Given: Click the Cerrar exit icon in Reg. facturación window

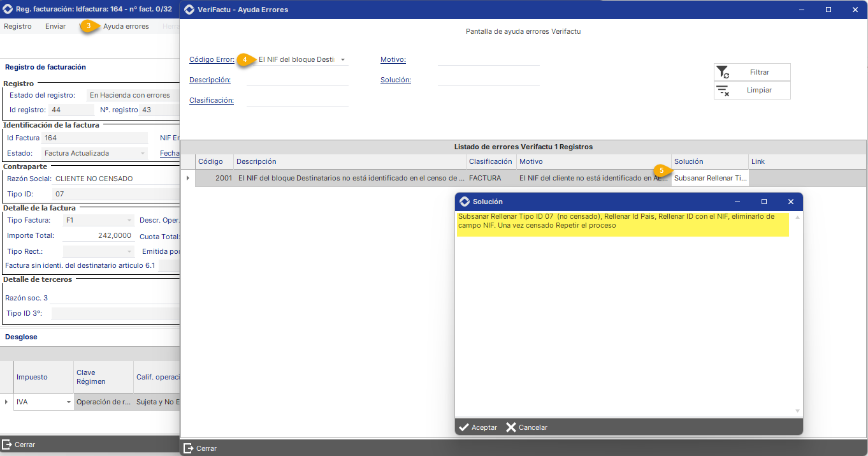Looking at the screenshot, I should coord(7,445).
